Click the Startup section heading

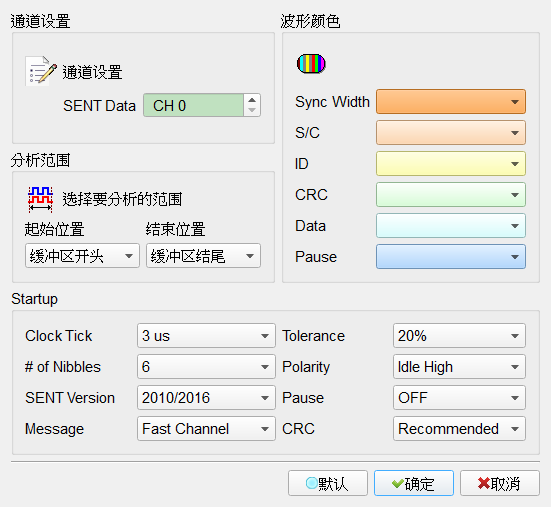coord(34,299)
